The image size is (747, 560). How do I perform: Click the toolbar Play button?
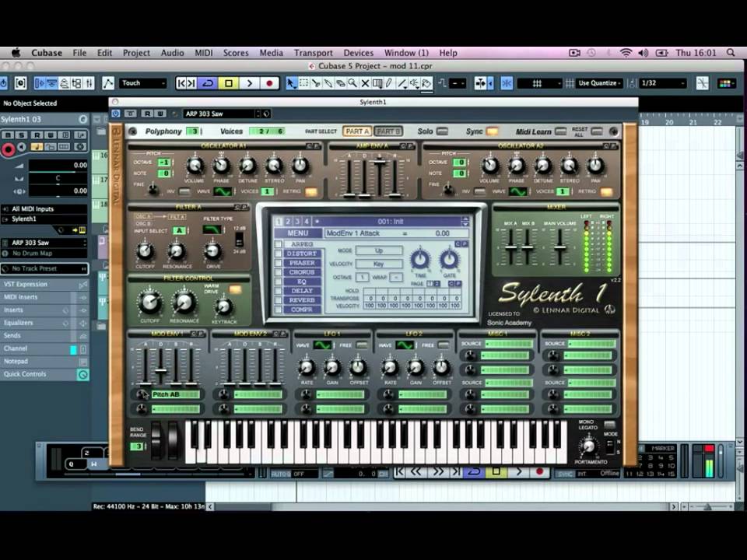pyautogui.click(x=249, y=83)
